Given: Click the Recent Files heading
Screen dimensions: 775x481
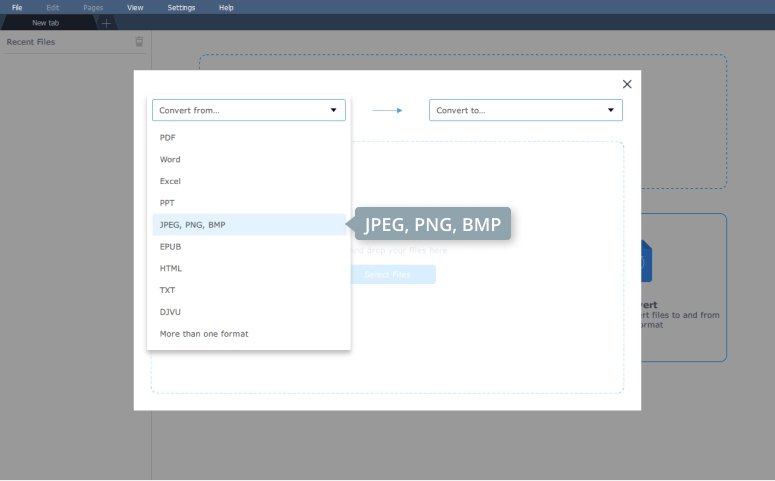Looking at the screenshot, I should (31, 42).
